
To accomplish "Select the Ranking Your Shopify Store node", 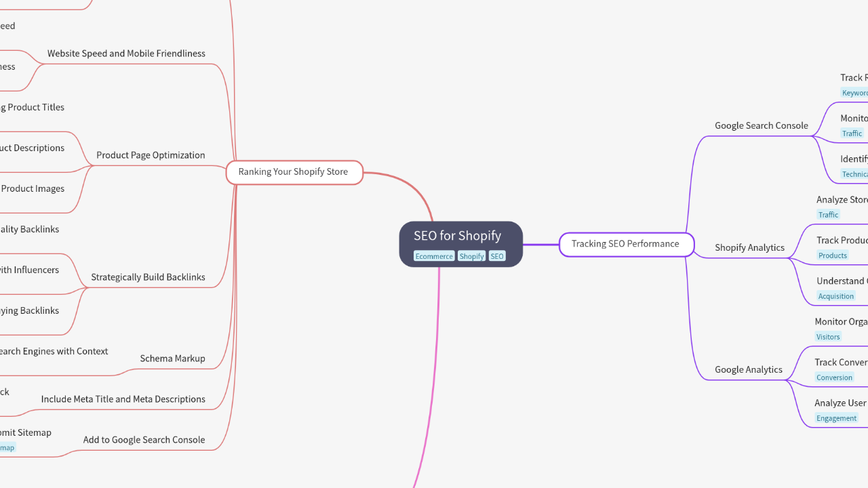I will pos(294,172).
